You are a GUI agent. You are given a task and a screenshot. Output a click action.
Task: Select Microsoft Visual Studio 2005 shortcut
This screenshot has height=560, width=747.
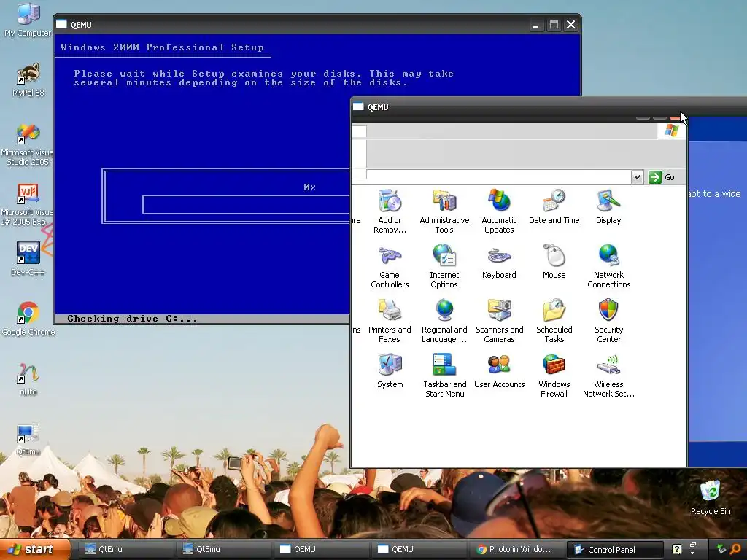[x=27, y=144]
